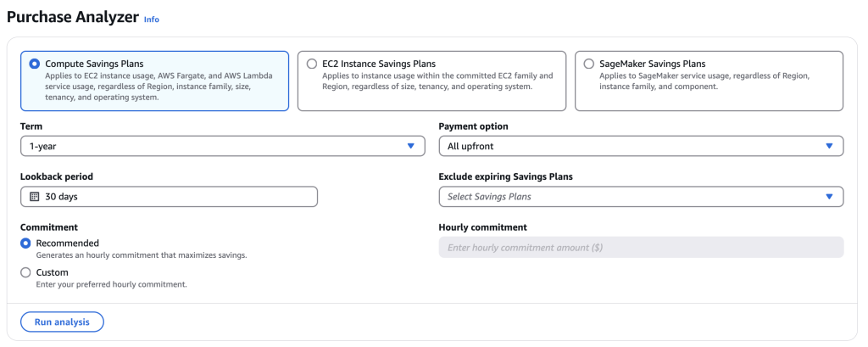Click the Hourly commitment label
Viewport: 868px width, 347px height.
[x=482, y=227]
